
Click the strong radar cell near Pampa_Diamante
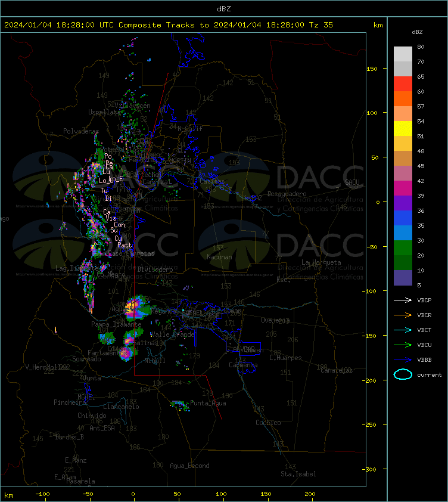tap(136, 308)
